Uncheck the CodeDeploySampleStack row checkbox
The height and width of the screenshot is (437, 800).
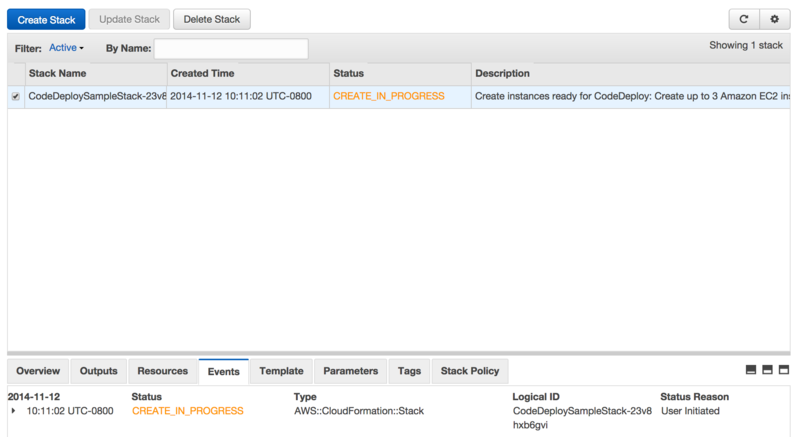[16, 96]
